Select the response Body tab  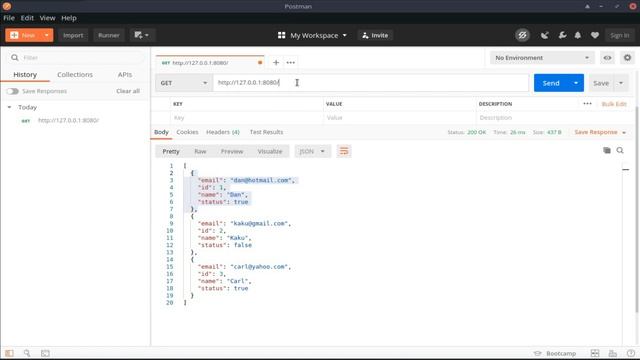161,132
